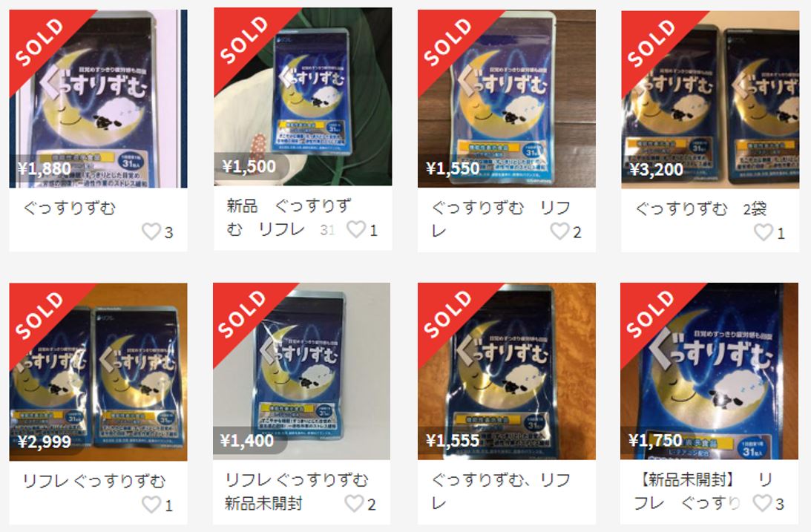Click the heart icon on the ¥1,500 listing
The image size is (811, 532).
tap(356, 229)
